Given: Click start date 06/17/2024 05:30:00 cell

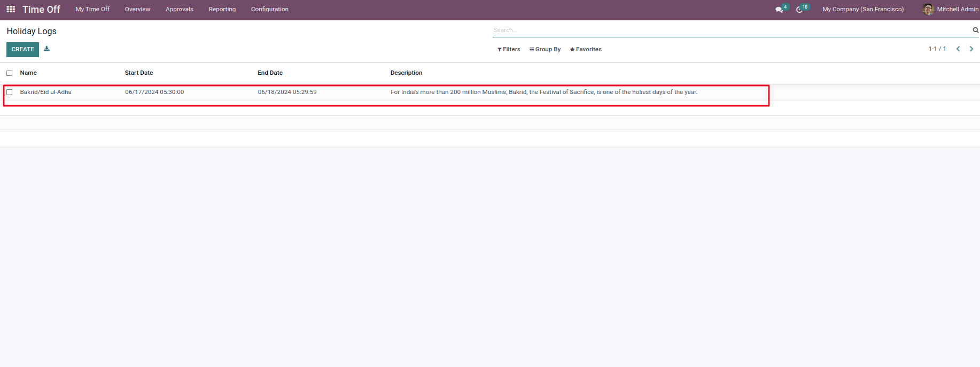Looking at the screenshot, I should 154,92.
